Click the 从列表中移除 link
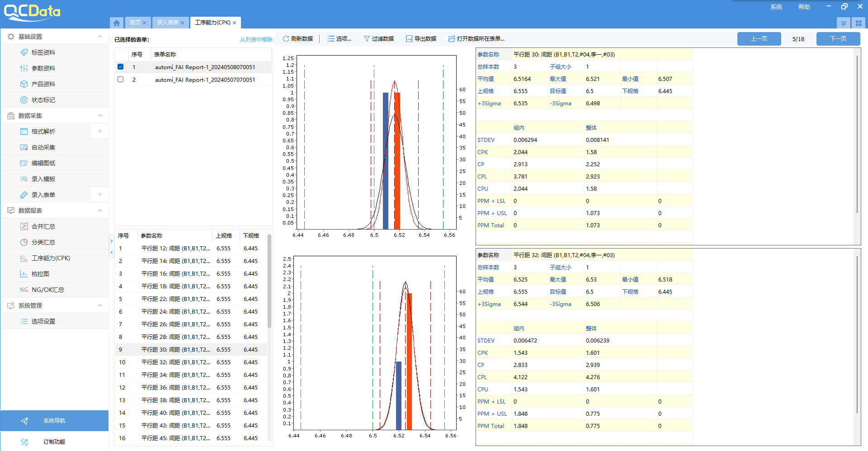The image size is (868, 451). tap(256, 40)
